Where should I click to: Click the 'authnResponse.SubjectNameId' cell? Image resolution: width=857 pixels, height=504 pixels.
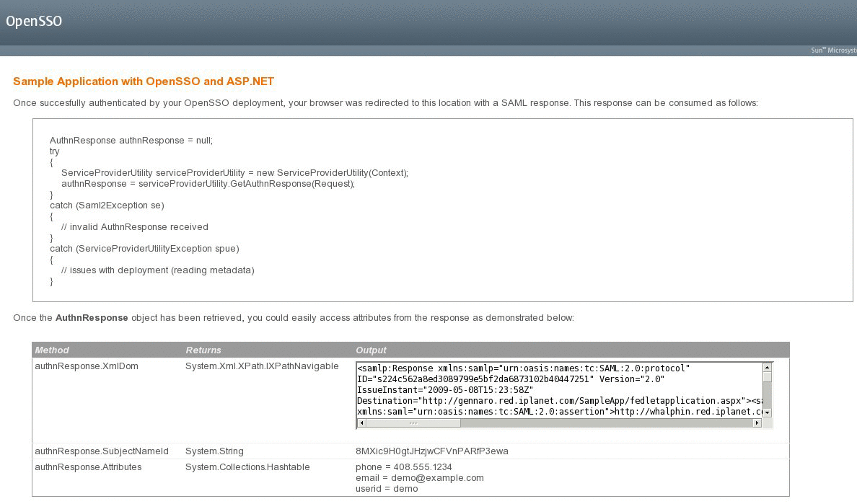pos(102,451)
